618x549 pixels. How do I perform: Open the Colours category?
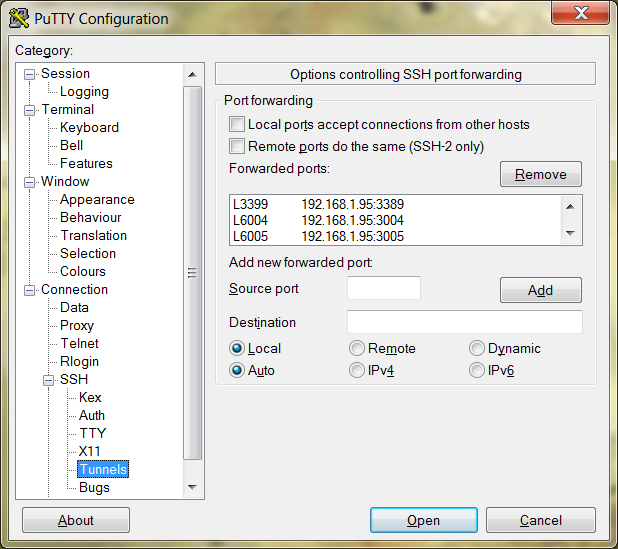[x=83, y=272]
